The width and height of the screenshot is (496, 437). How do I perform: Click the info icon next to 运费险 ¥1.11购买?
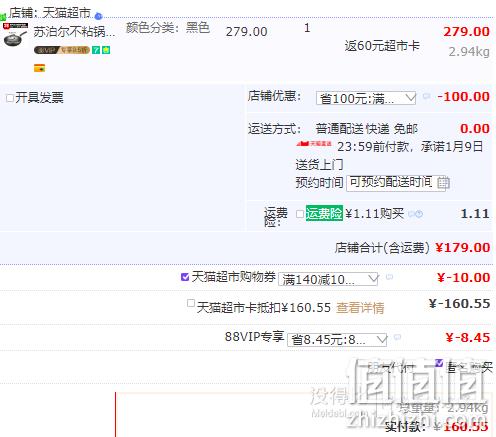coord(416,214)
